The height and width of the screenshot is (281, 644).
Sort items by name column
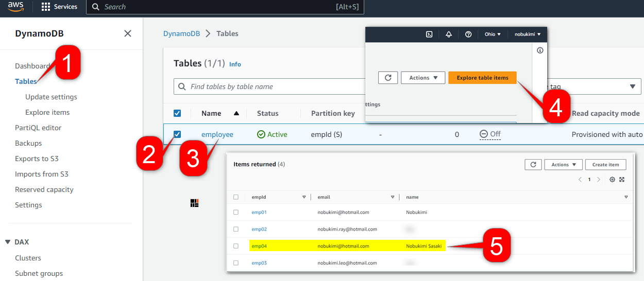626,197
